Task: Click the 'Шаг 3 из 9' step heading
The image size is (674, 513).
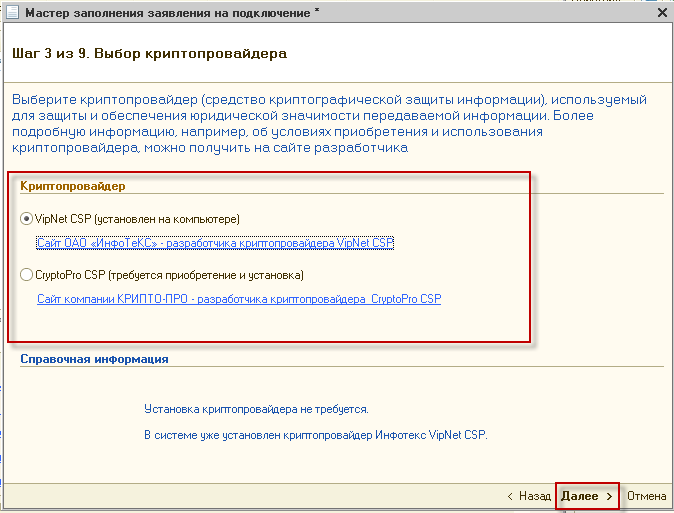Action: pyautogui.click(x=148, y=51)
